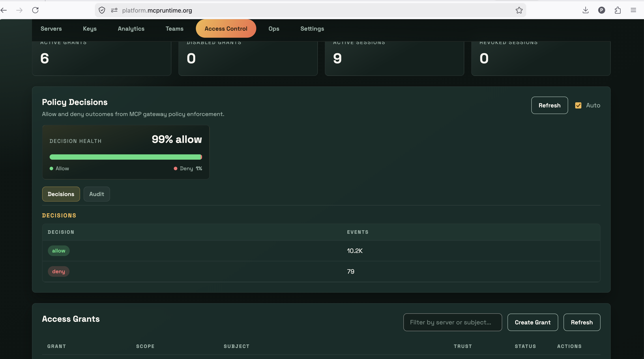Bookmark this page with the star

[519, 10]
